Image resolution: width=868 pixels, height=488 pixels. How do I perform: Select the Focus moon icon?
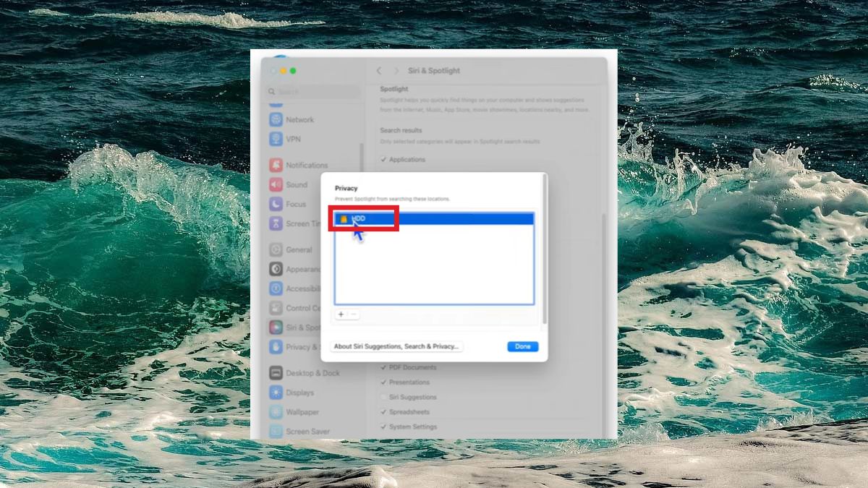(276, 204)
